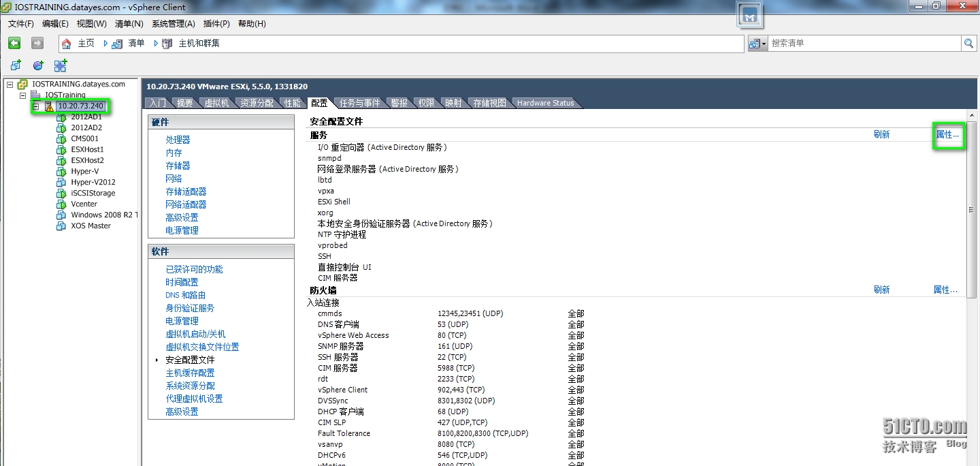Open the 文件(F) menu
The image size is (980, 466).
(x=21, y=24)
